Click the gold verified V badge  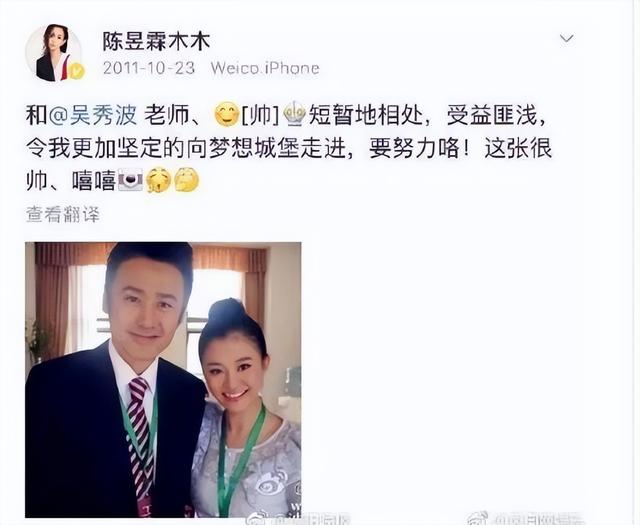[76, 71]
